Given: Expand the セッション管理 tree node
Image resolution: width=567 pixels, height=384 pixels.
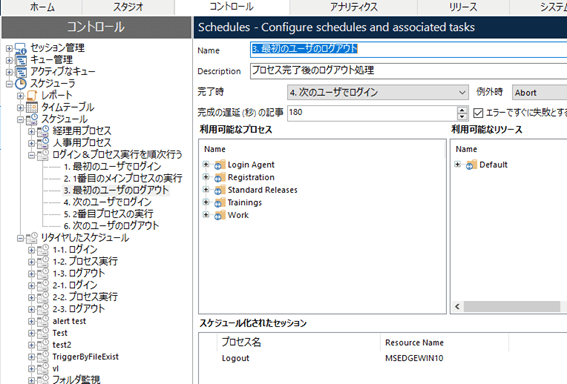Looking at the screenshot, I should [9, 48].
